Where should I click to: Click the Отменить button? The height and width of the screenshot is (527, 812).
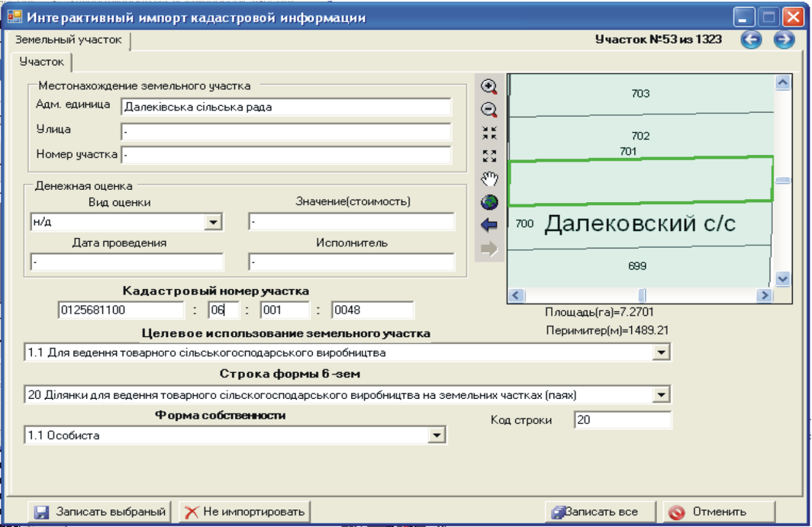(x=720, y=512)
